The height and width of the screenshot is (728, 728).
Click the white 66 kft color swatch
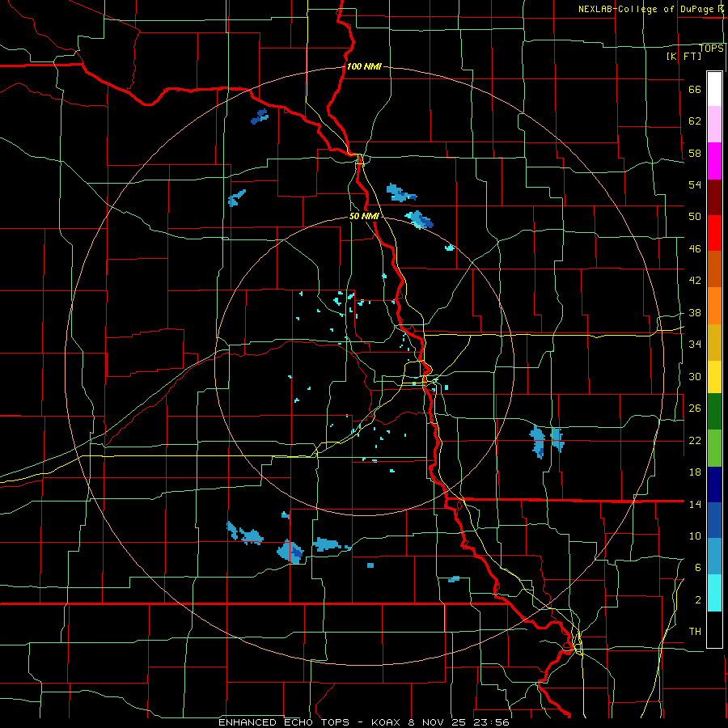click(x=714, y=89)
